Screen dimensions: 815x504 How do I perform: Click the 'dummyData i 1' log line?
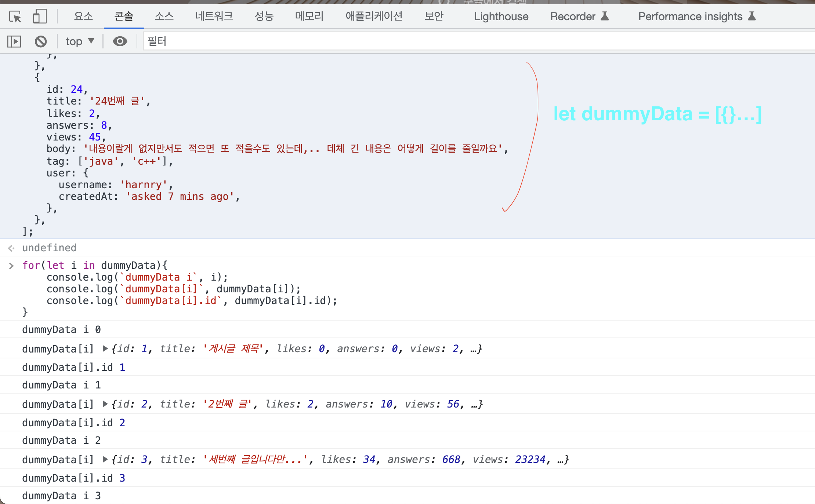tap(61, 385)
